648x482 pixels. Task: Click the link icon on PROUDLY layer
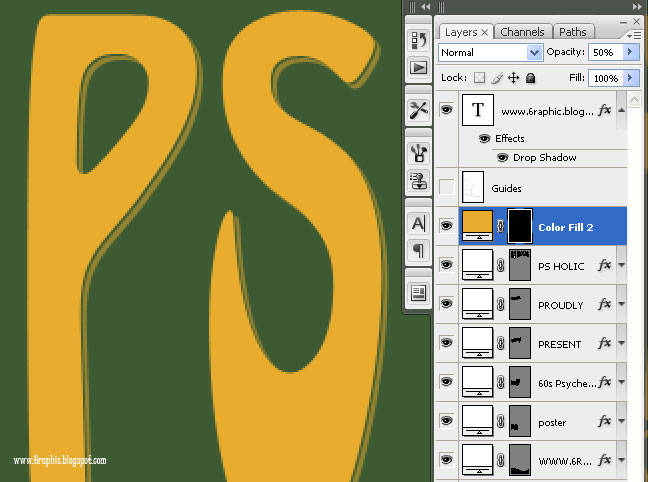click(500, 304)
